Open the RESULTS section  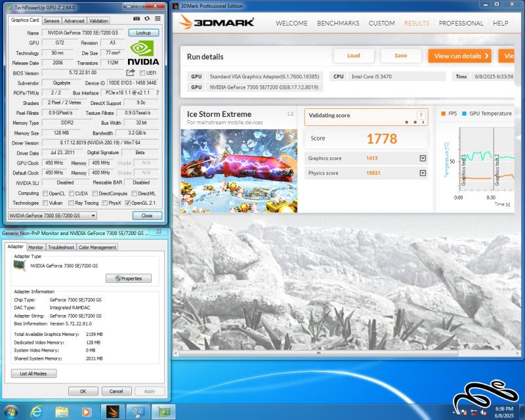pos(417,23)
